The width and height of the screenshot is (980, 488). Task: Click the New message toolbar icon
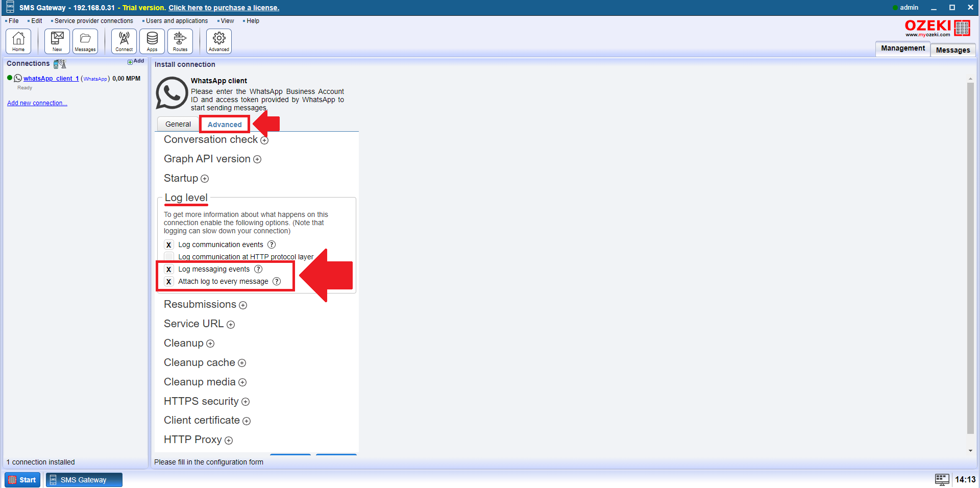coord(57,41)
